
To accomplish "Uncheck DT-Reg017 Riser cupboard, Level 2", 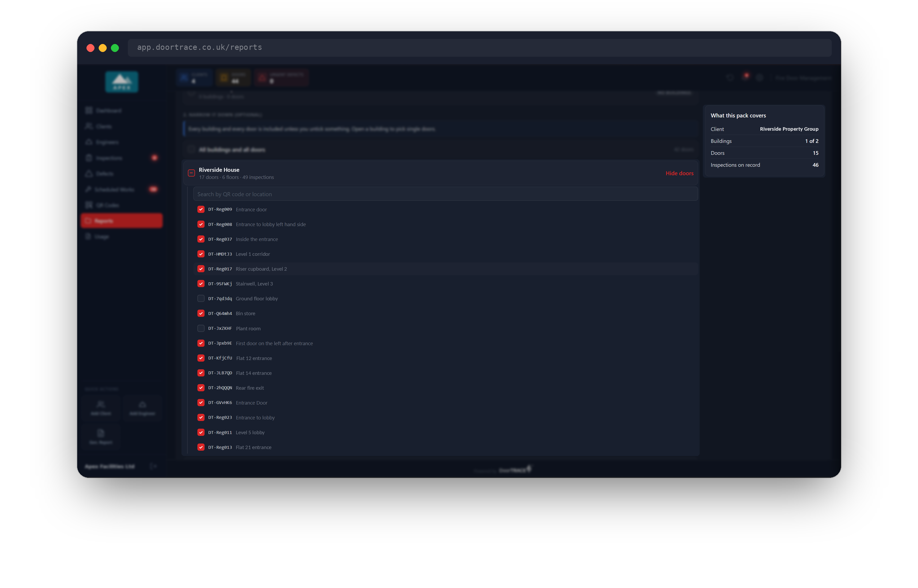I will (x=201, y=269).
